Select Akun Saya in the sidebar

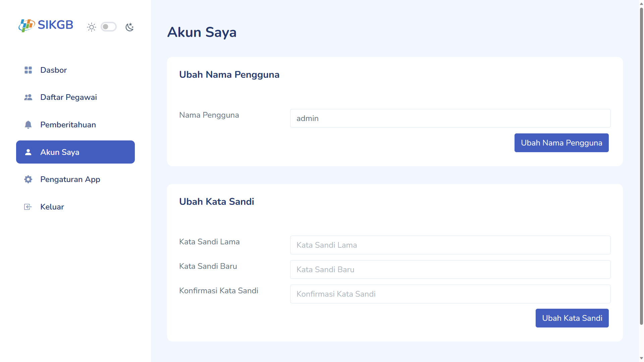tap(75, 152)
